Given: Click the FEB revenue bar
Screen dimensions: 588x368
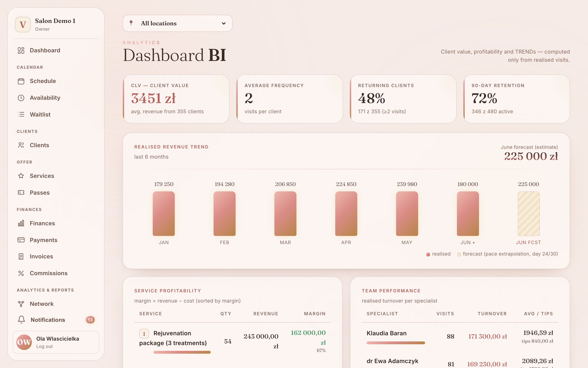Looking at the screenshot, I should (x=225, y=213).
